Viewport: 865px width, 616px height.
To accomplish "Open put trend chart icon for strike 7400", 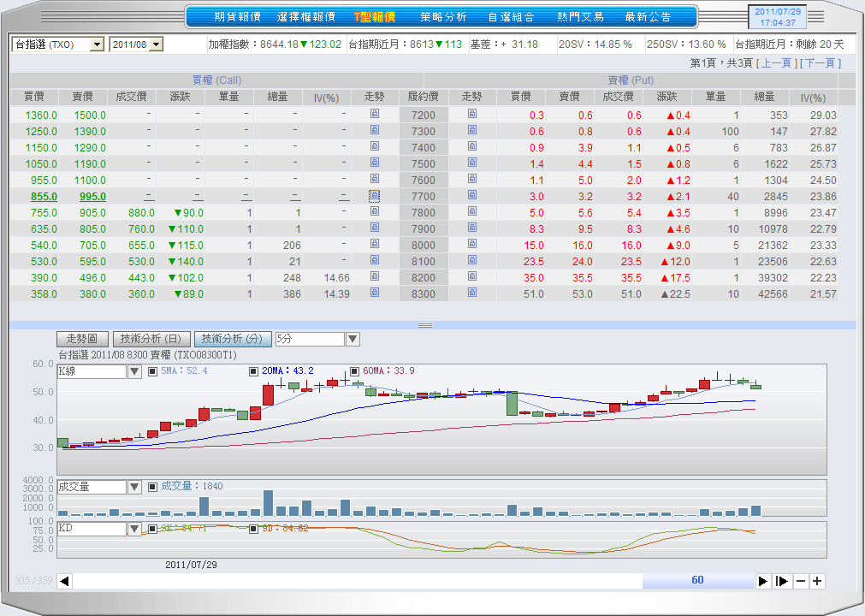I will coord(472,146).
